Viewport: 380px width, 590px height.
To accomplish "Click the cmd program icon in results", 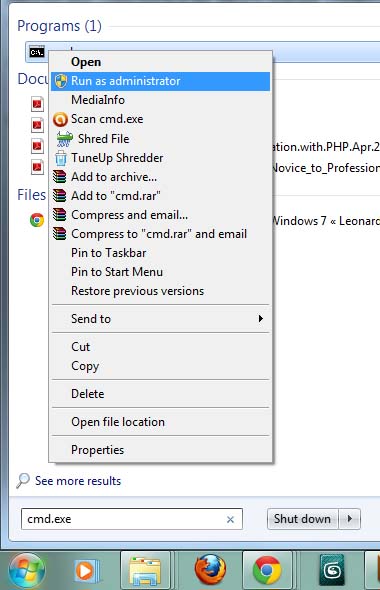I will coord(37,52).
